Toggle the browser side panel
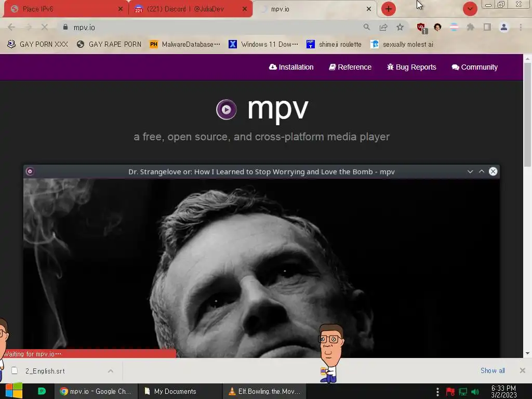Image resolution: width=532 pixels, height=399 pixels. [x=487, y=27]
